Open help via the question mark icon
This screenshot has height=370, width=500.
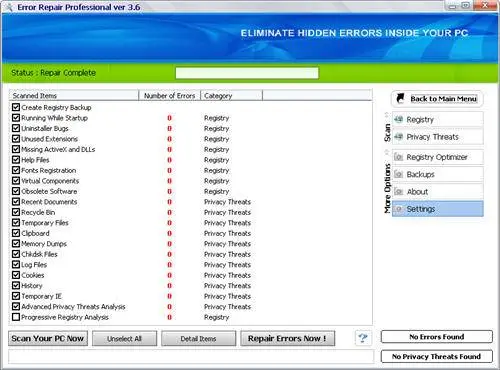[x=363, y=338]
